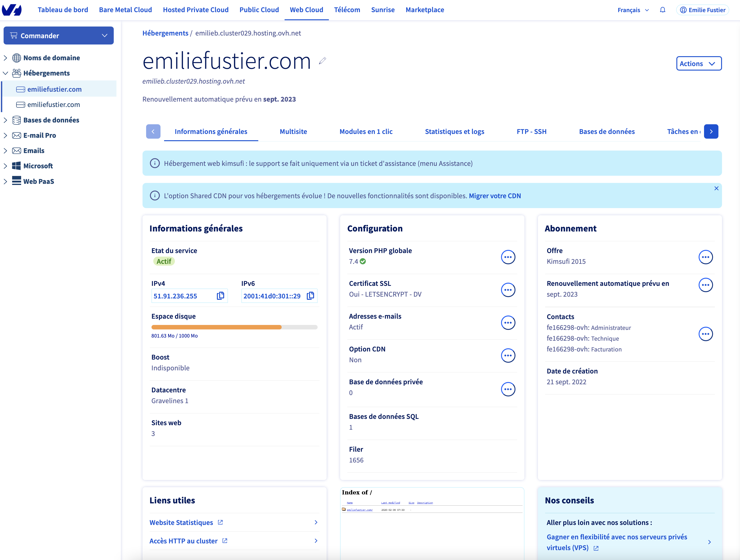Image resolution: width=740 pixels, height=560 pixels.
Task: Copy the IPv4 address with copy icon
Action: point(220,296)
